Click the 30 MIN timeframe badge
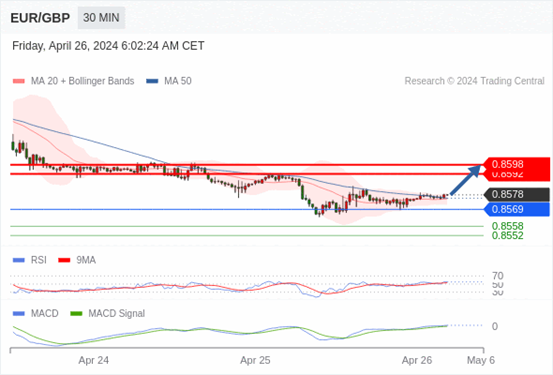 (101, 18)
